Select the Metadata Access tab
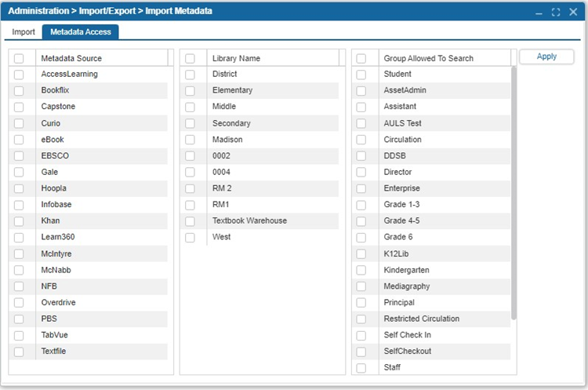Screen dimensions: 588x390 [x=80, y=32]
